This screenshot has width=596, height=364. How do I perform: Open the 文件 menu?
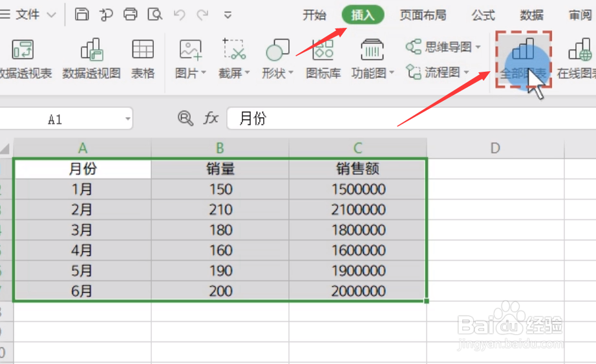(x=27, y=15)
